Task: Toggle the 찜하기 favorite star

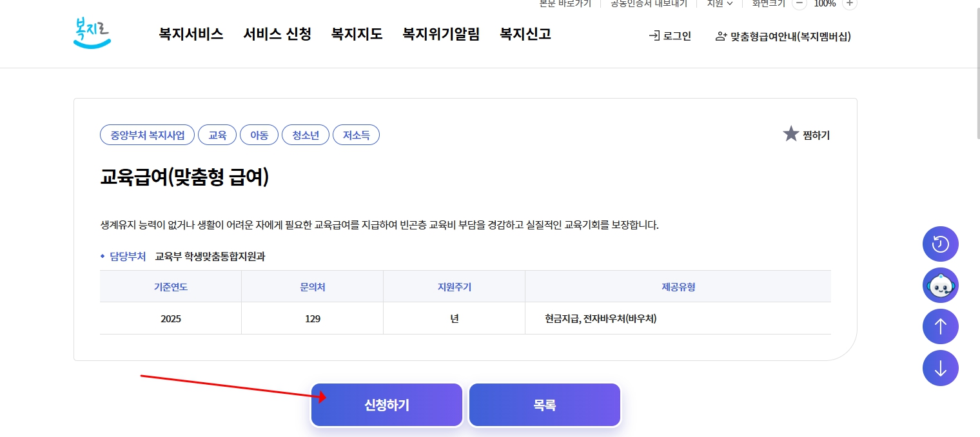Action: point(791,133)
